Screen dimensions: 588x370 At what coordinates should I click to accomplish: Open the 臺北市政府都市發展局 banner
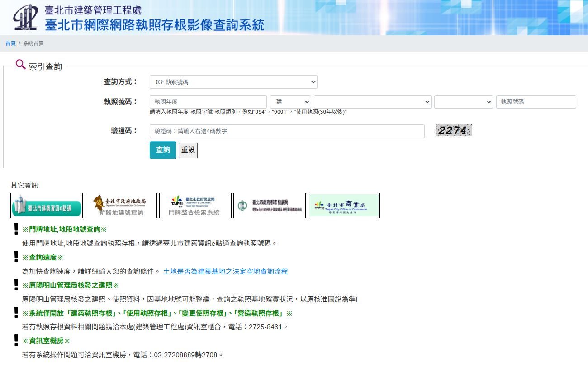[270, 206]
